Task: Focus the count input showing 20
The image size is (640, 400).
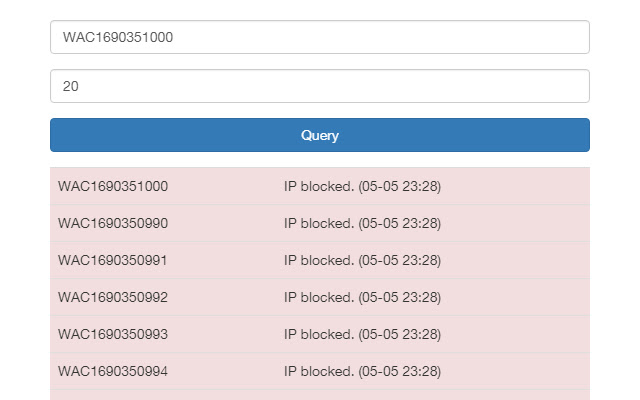Action: [x=320, y=86]
